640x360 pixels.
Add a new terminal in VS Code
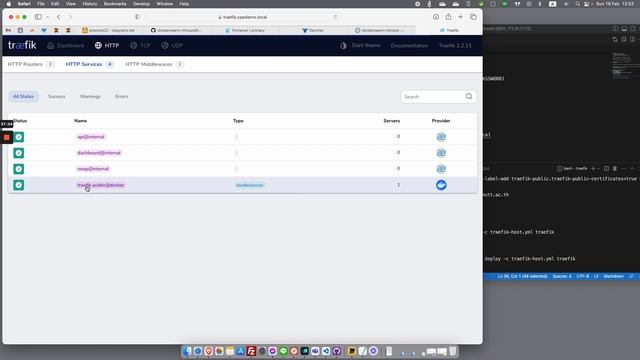click(x=593, y=169)
